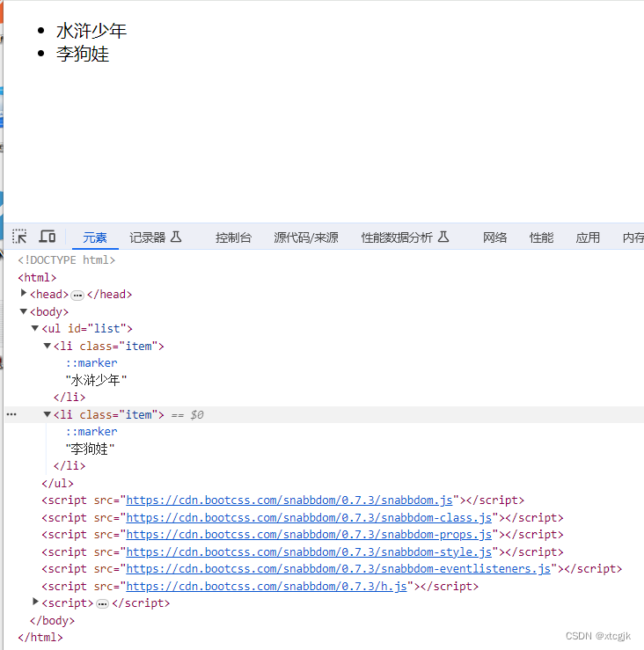Collapse the selected li class="item" node
Screen dimensions: 644x650
(48, 414)
